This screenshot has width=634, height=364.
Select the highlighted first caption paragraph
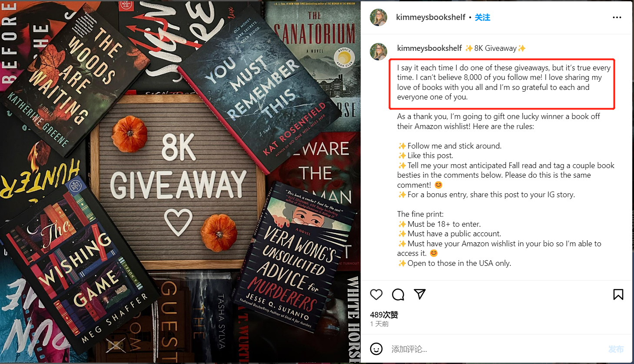pyautogui.click(x=504, y=83)
